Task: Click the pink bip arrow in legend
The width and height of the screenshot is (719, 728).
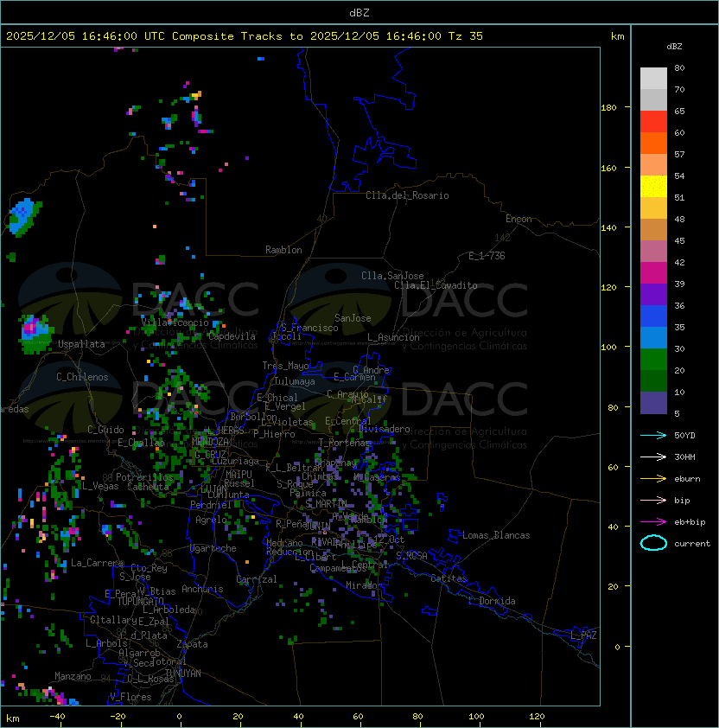Action: tap(653, 500)
